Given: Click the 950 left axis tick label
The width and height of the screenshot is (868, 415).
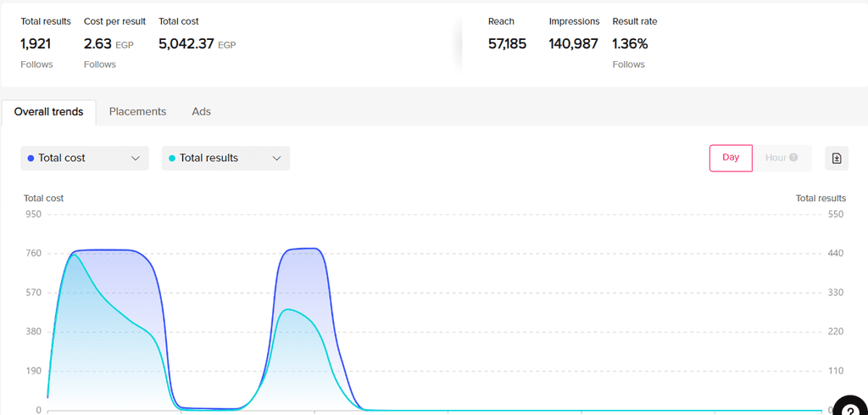Looking at the screenshot, I should pos(34,215).
